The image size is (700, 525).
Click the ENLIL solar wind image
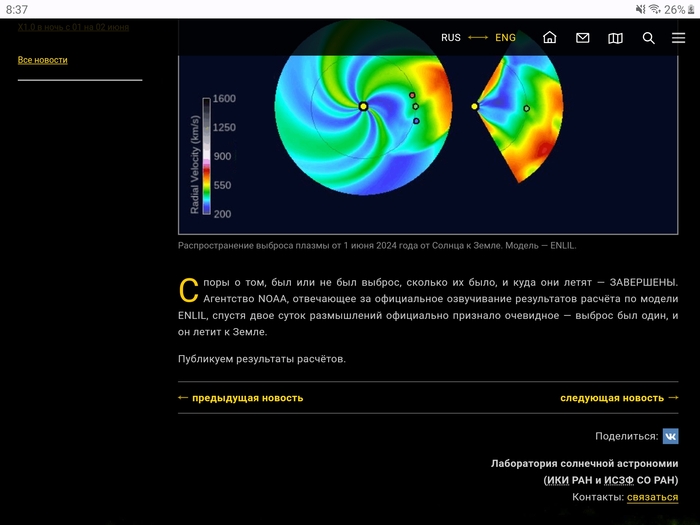[428, 127]
